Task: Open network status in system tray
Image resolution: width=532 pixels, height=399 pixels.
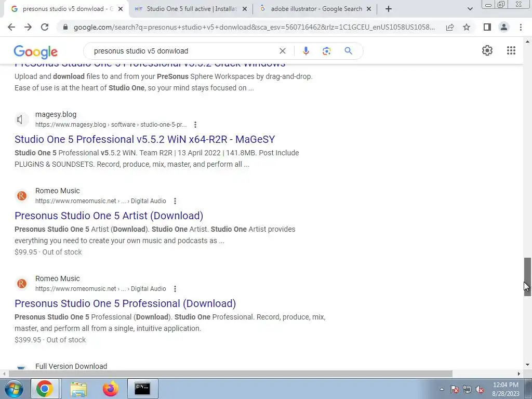Action: point(467,390)
